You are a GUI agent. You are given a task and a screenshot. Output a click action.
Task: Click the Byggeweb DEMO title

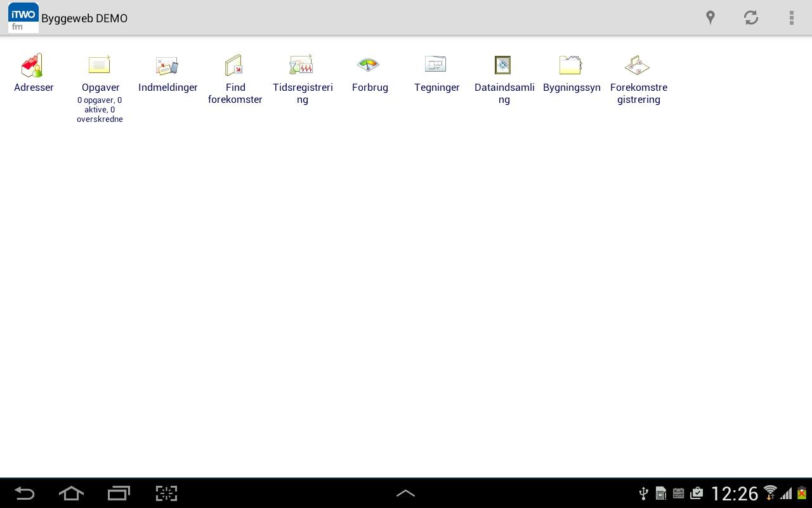pyautogui.click(x=84, y=18)
